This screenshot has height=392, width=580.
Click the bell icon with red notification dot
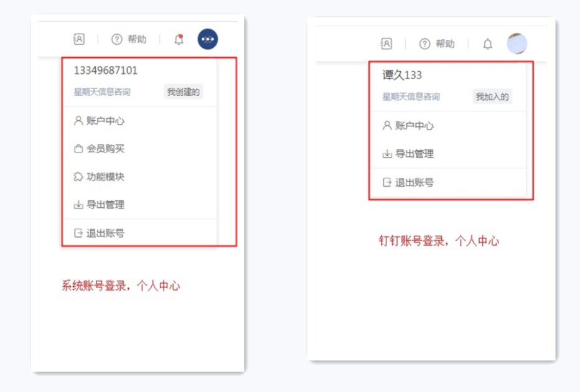point(179,39)
